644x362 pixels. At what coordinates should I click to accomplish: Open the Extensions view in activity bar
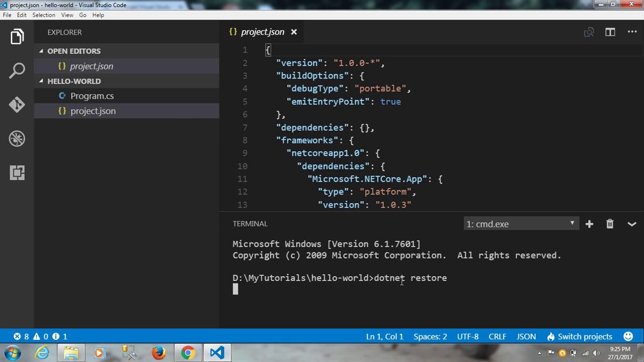pos(17,173)
